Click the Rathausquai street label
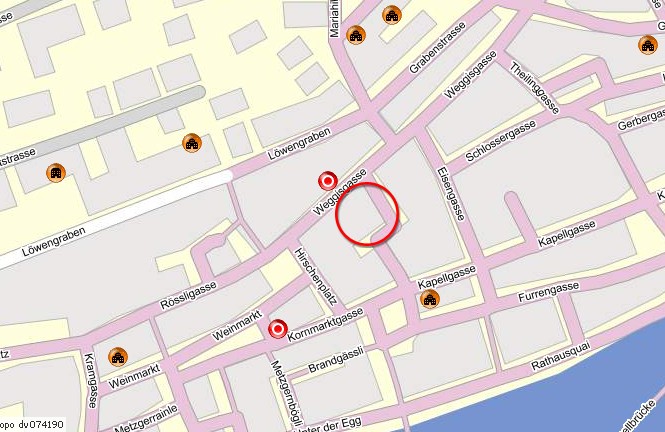Image resolution: width=665 pixels, height=432 pixels. tap(561, 357)
